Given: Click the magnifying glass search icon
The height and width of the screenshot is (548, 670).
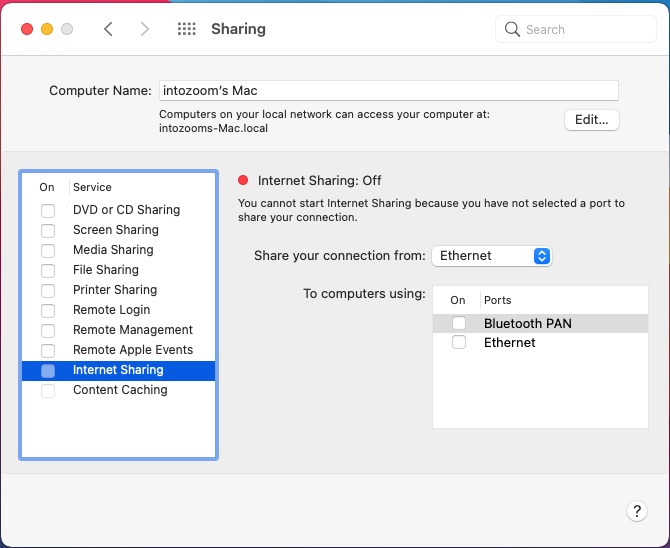Looking at the screenshot, I should point(512,29).
